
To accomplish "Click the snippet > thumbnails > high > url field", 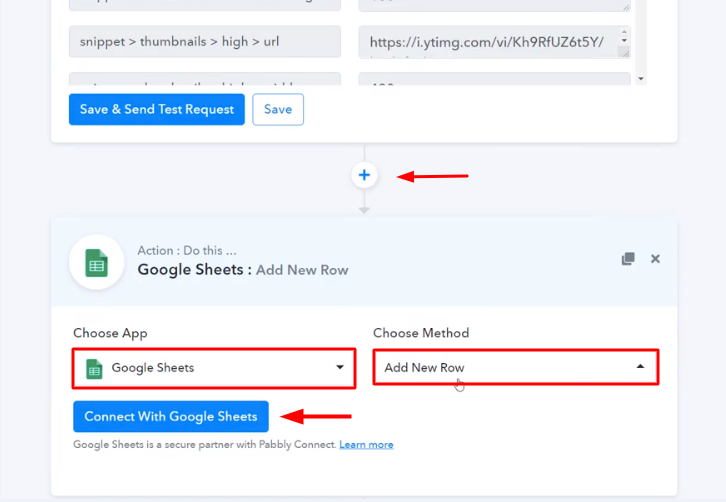I will [205, 42].
